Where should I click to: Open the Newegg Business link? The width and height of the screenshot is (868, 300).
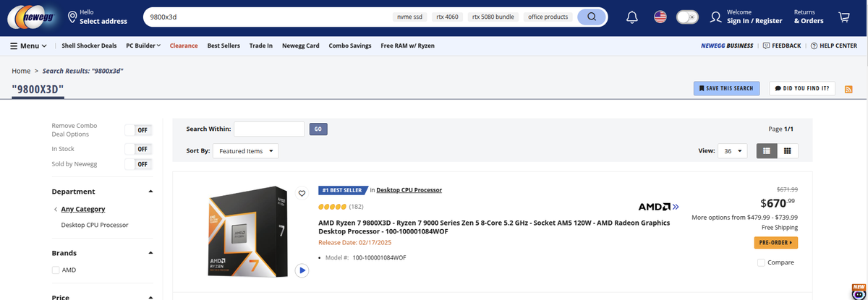click(x=727, y=46)
